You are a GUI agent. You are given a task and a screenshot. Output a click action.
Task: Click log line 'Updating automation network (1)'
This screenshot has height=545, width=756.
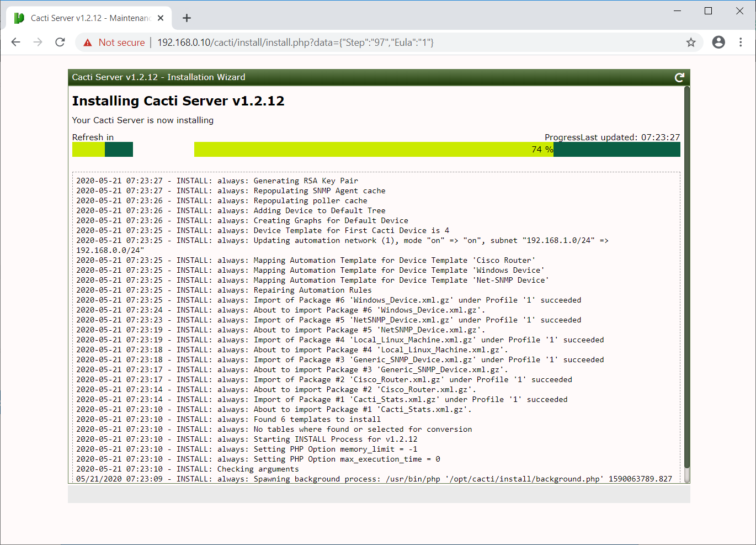click(x=342, y=246)
